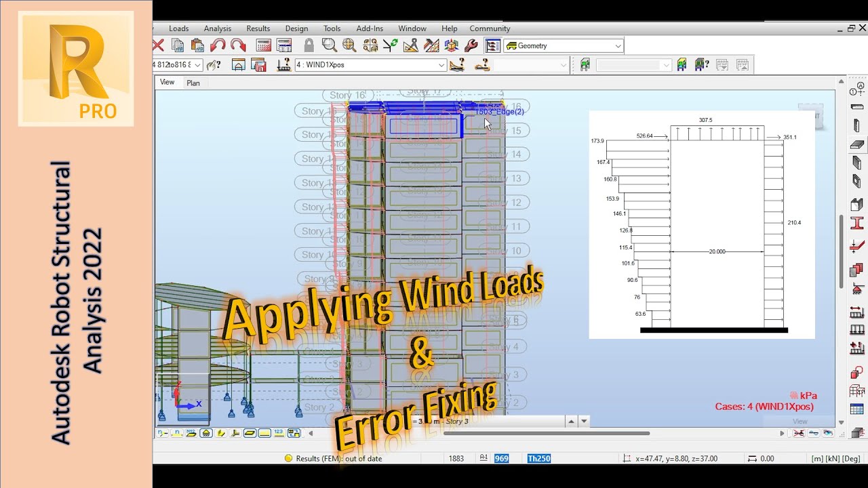The image size is (868, 488).
Task: Open the Window menu
Action: [x=412, y=28]
